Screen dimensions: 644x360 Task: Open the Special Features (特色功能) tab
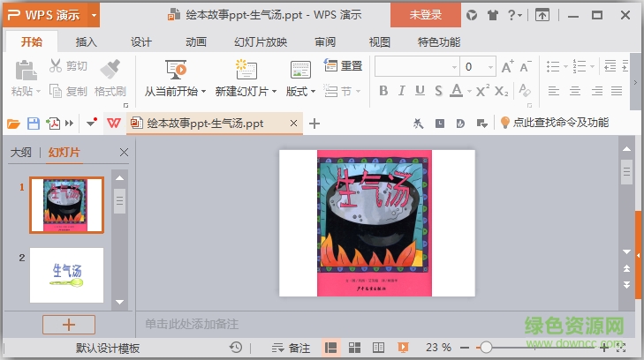439,41
